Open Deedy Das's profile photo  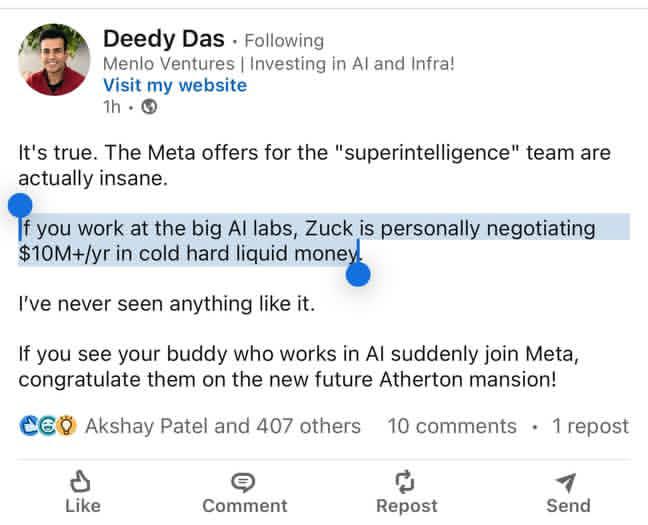click(53, 60)
